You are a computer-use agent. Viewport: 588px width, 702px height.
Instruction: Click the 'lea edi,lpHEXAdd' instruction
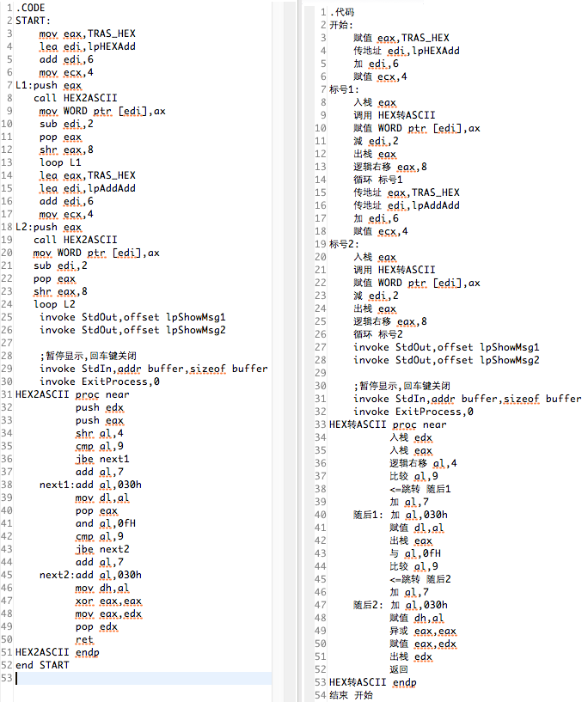pyautogui.click(x=87, y=46)
